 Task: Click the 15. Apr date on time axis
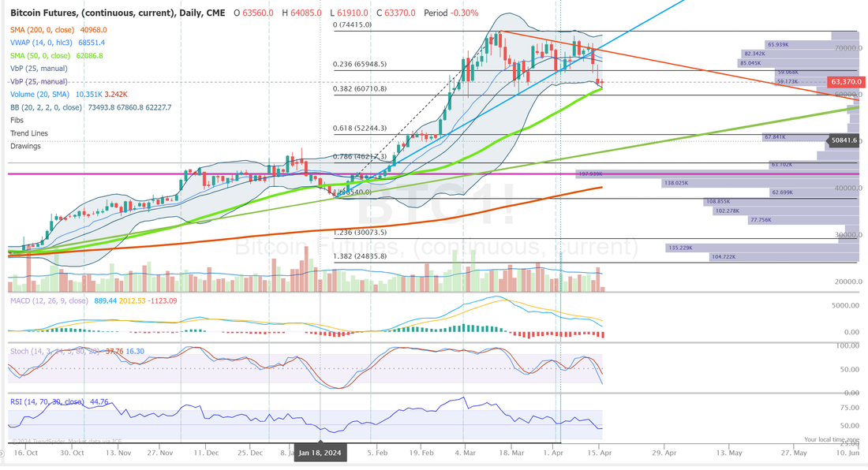[599, 453]
